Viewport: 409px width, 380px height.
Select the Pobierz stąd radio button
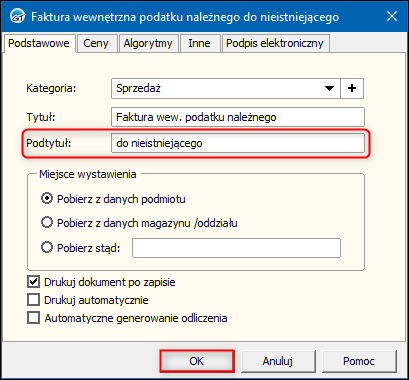(47, 248)
